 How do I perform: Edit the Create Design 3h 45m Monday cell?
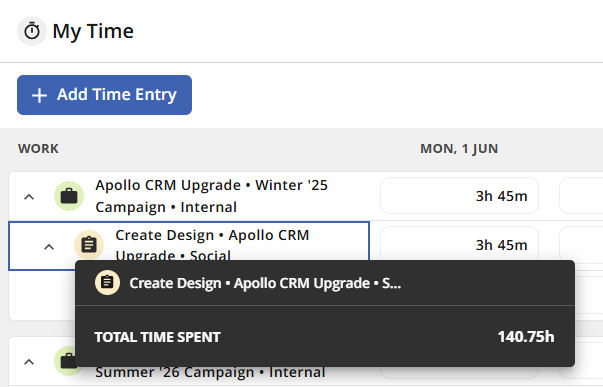pos(459,245)
